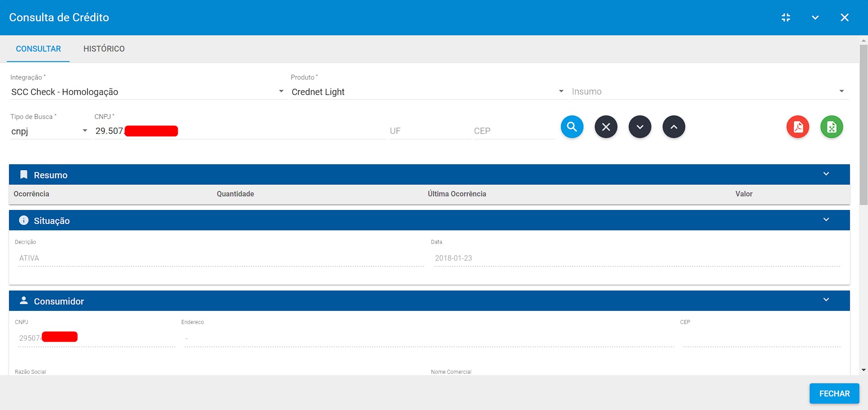Image resolution: width=868 pixels, height=410 pixels.
Task: Open the Produto dropdown showing Crednet Light
Action: coord(561,91)
